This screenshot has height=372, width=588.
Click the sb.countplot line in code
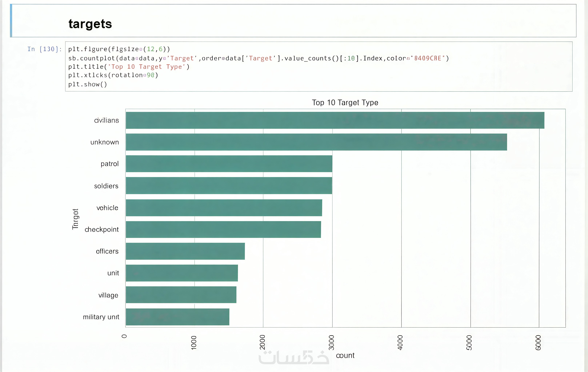tap(258, 58)
